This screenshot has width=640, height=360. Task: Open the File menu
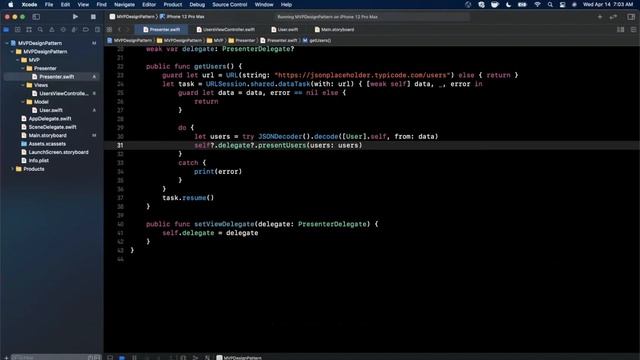[49, 4]
